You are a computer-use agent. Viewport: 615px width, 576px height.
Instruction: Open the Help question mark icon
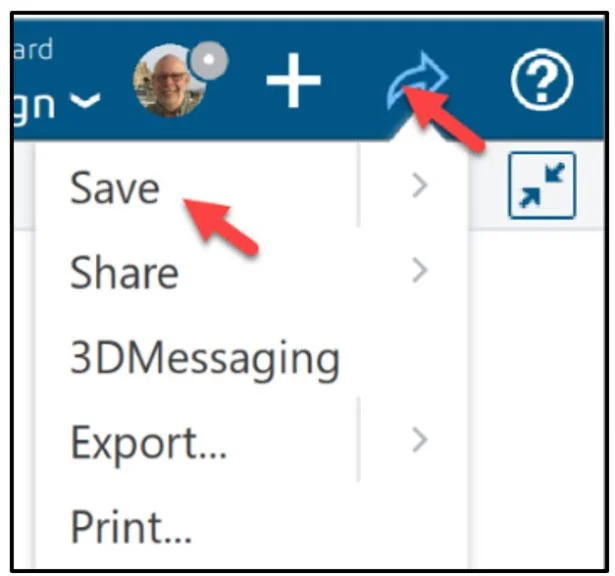[542, 80]
